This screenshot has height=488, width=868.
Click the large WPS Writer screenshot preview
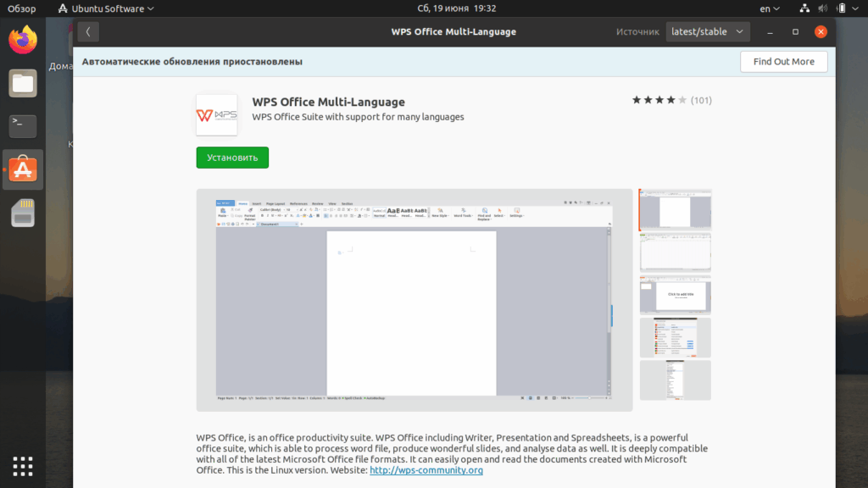pos(414,301)
